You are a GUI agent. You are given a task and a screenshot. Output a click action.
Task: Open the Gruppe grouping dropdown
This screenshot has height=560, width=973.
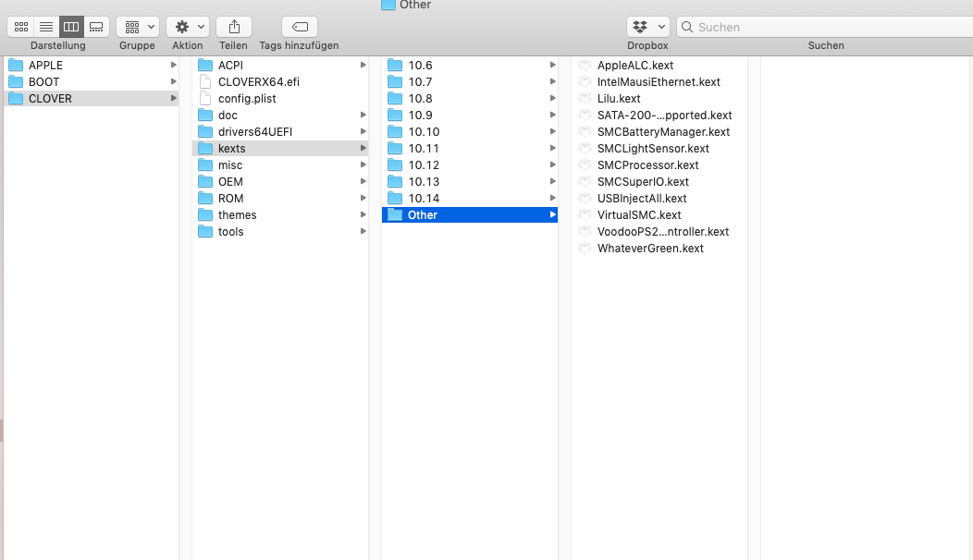[138, 27]
